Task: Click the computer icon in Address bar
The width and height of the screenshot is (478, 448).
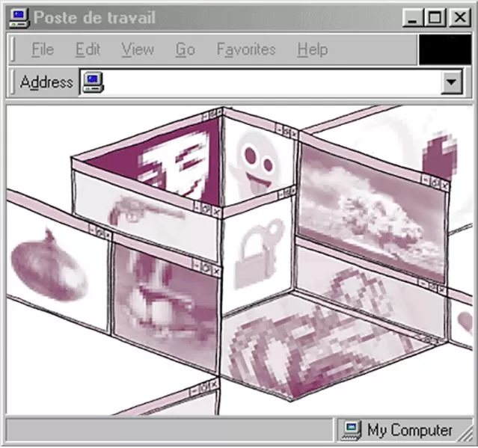Action: 94,82
